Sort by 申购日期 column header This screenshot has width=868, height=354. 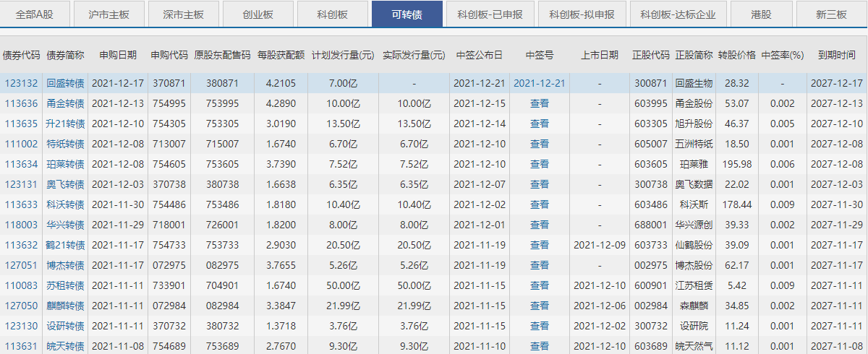pos(117,55)
